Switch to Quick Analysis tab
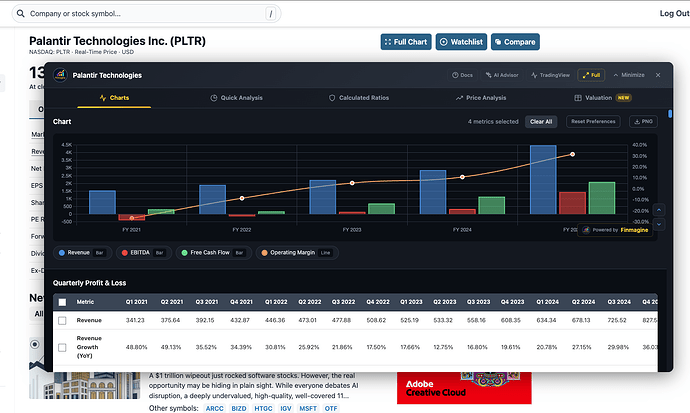 (x=236, y=98)
